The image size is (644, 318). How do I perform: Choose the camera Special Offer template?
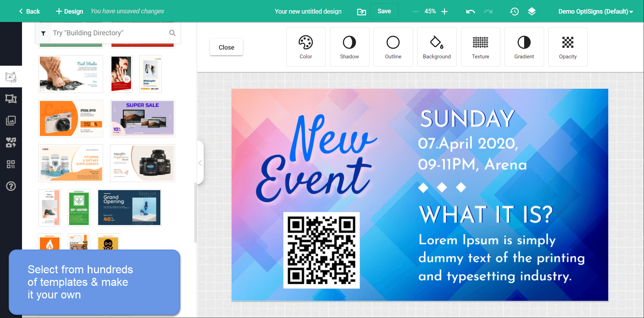coord(71,118)
